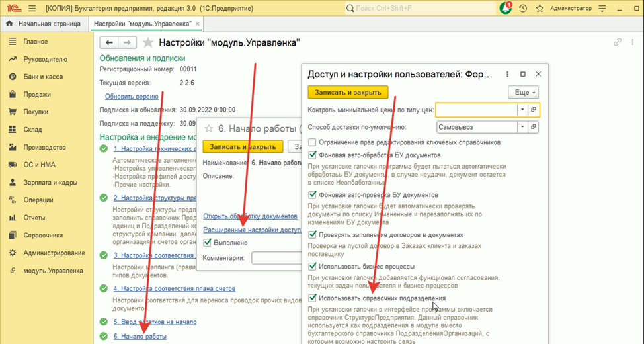Image resolution: width=644 pixels, height=344 pixels.
Task: Maximize the access settings dialog
Action: coord(523,74)
